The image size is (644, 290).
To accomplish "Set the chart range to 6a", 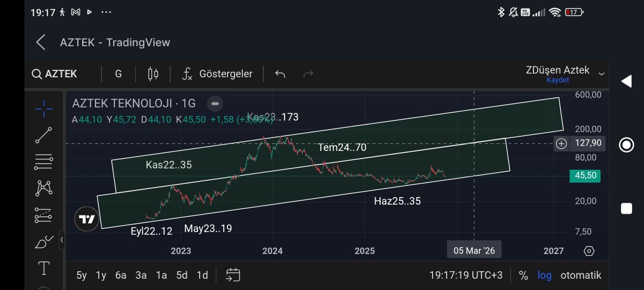I will pos(121,275).
